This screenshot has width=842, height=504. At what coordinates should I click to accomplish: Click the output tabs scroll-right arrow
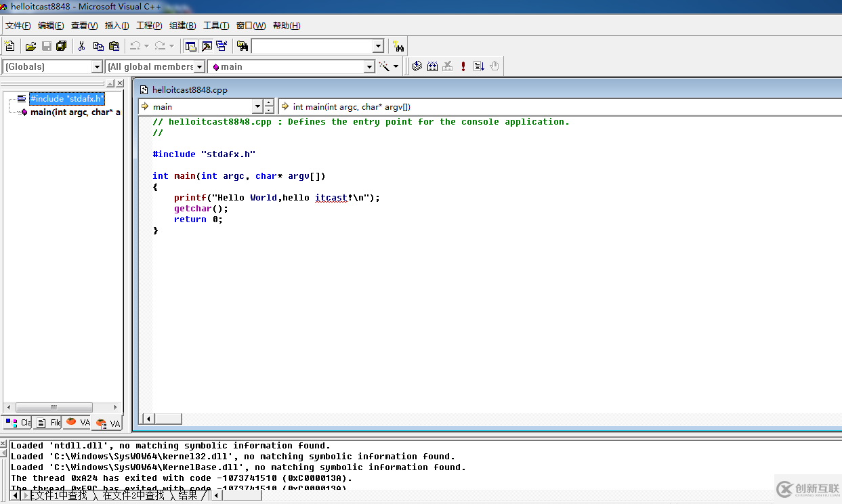click(x=26, y=495)
